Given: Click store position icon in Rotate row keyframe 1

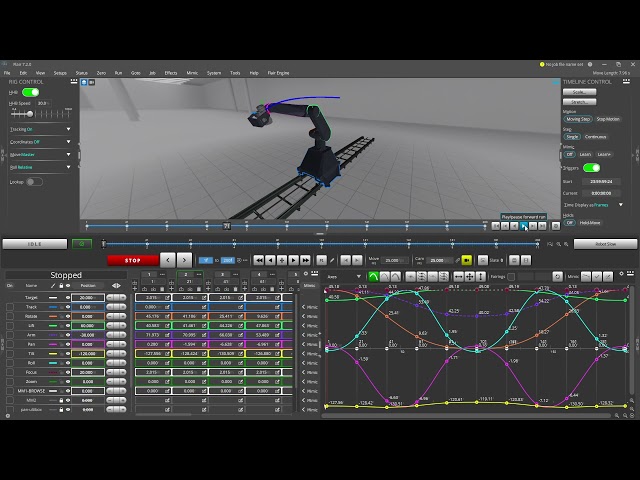Looking at the screenshot, I should [x=167, y=316].
